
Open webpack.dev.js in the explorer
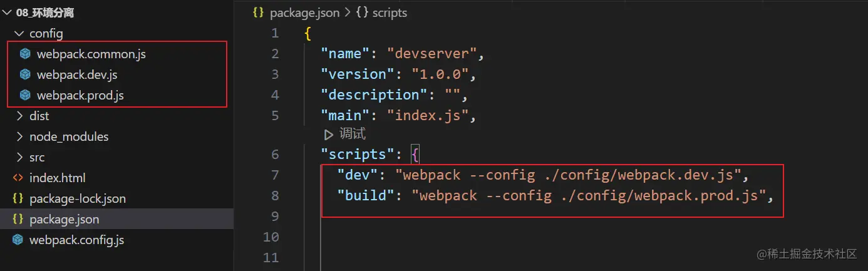tap(77, 74)
